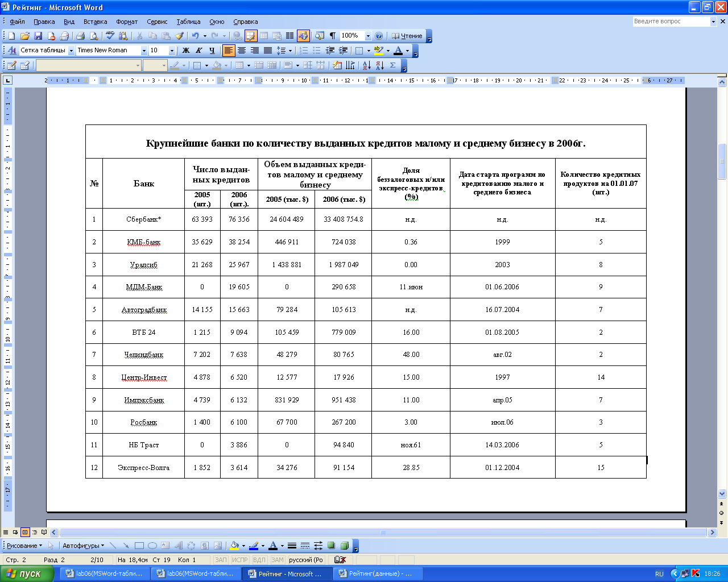Select the Format Painter brush
Viewport: 728px width, 582px height.
coord(179,36)
